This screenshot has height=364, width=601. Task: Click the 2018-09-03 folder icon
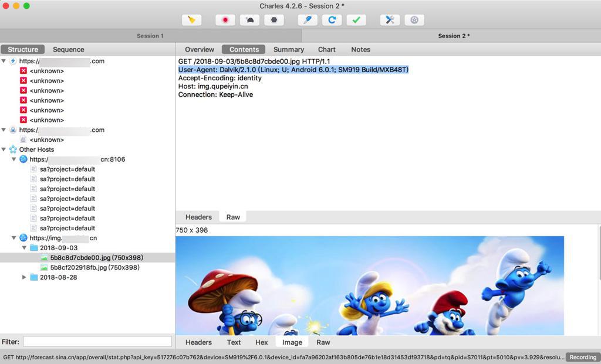33,247
